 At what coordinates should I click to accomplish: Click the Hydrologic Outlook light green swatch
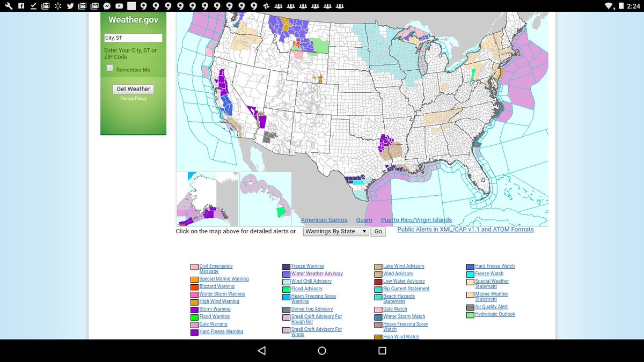point(470,315)
